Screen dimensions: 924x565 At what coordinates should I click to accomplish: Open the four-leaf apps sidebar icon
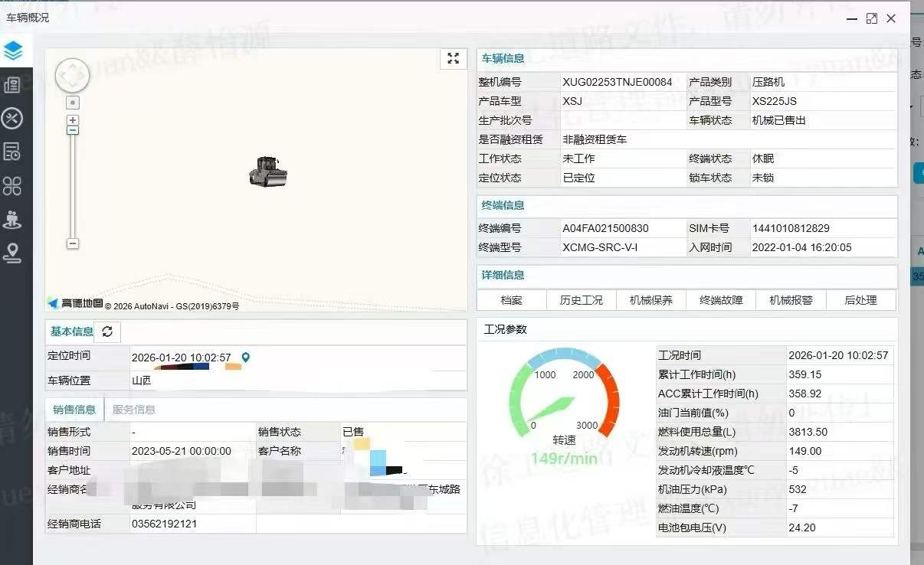tap(12, 185)
